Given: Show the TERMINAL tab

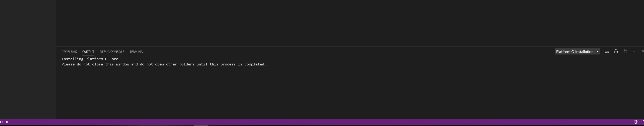Looking at the screenshot, I should pyautogui.click(x=137, y=52).
